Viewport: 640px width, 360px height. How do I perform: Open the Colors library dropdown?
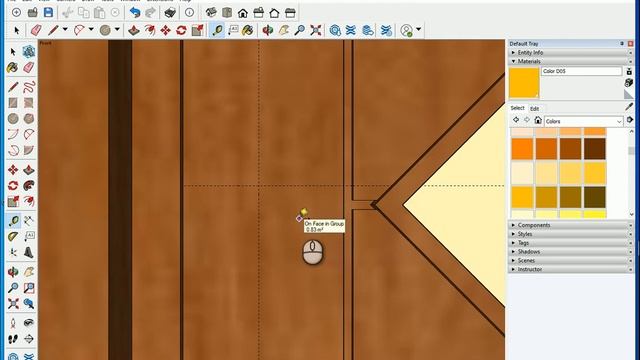pyautogui.click(x=584, y=121)
